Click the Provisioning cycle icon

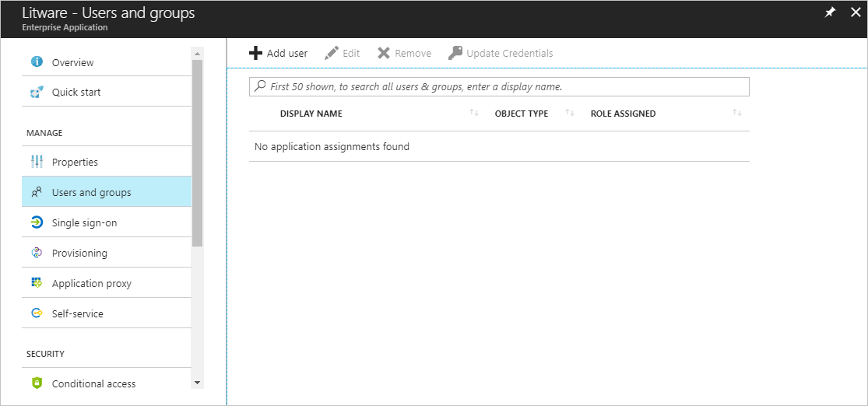tap(37, 253)
